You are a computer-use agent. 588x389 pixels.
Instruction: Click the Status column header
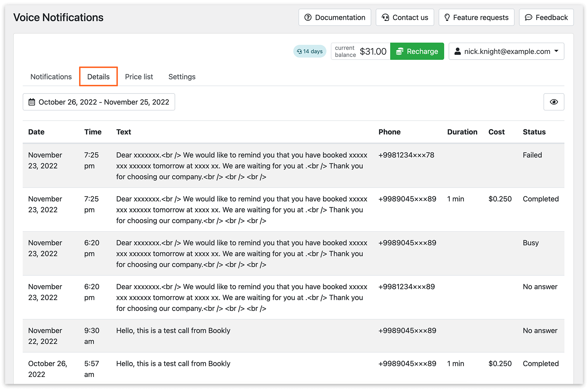tap(534, 132)
